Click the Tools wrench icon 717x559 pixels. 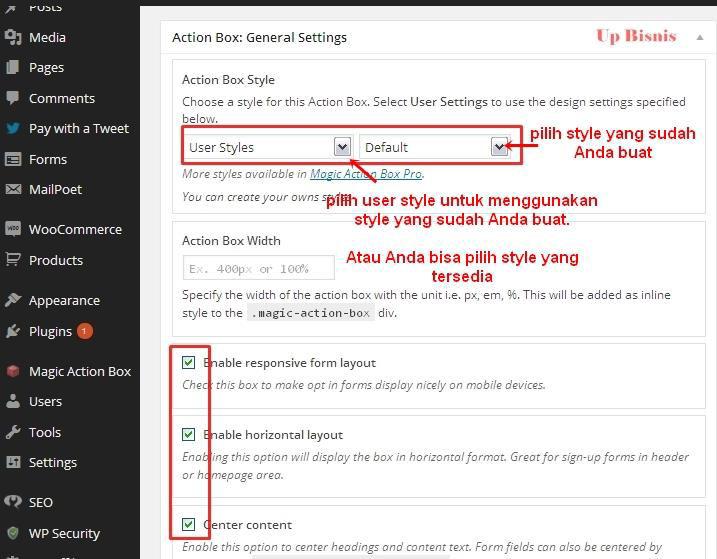13,432
